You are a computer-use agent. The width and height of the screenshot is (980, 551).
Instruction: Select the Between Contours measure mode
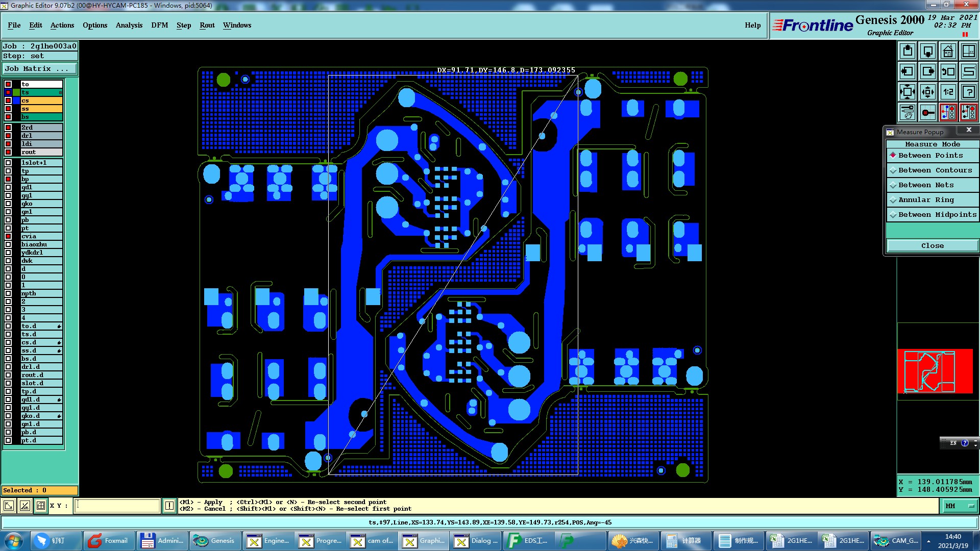pyautogui.click(x=934, y=170)
